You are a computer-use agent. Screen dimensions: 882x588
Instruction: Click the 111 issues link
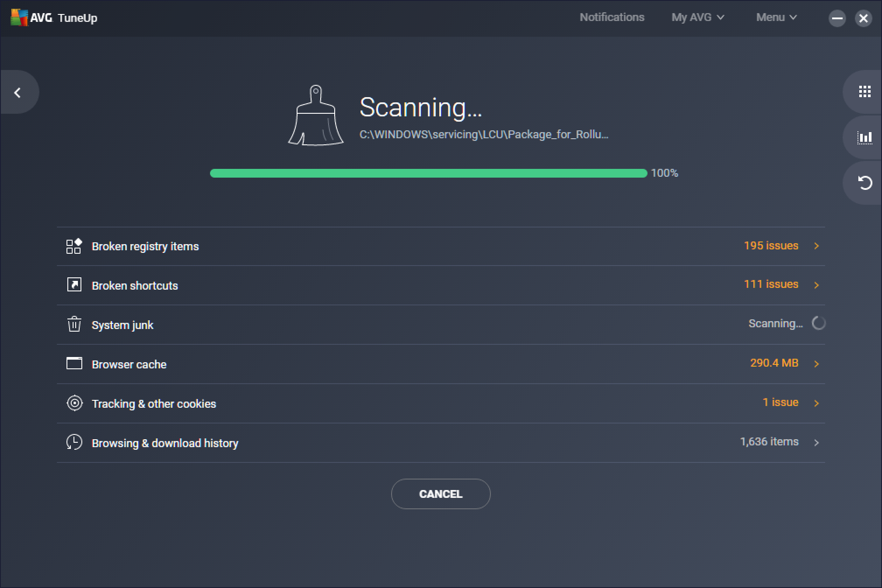tap(771, 284)
